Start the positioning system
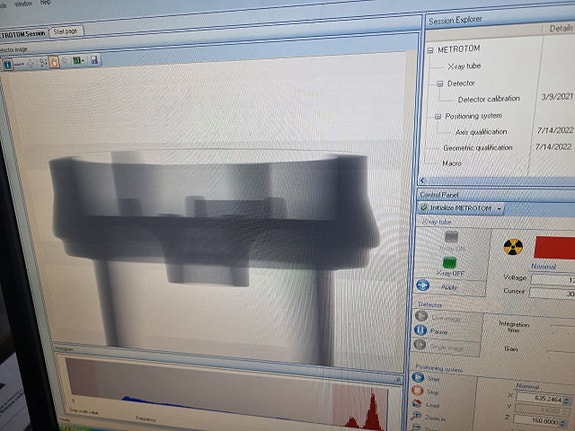Viewport: 575px width, 431px height. (418, 377)
